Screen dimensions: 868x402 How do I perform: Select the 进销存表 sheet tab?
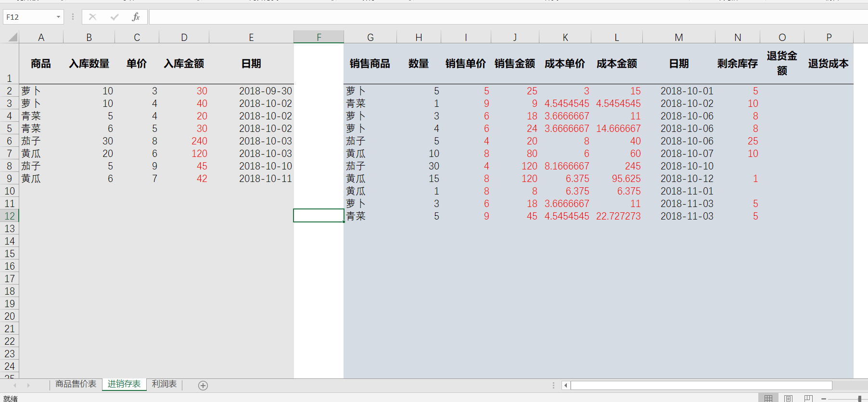tap(124, 384)
